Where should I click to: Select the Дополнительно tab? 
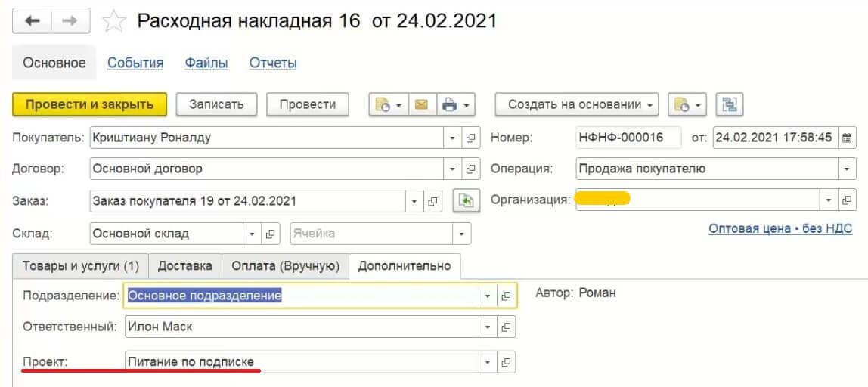(405, 266)
